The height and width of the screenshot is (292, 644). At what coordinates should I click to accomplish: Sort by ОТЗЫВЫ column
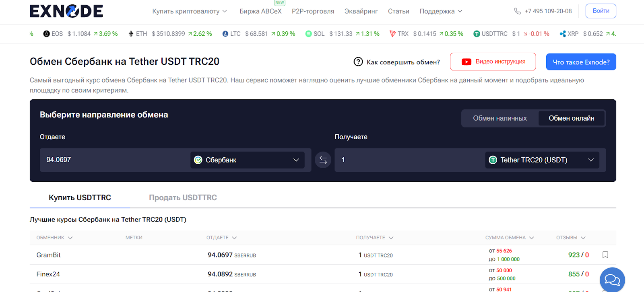(571, 238)
